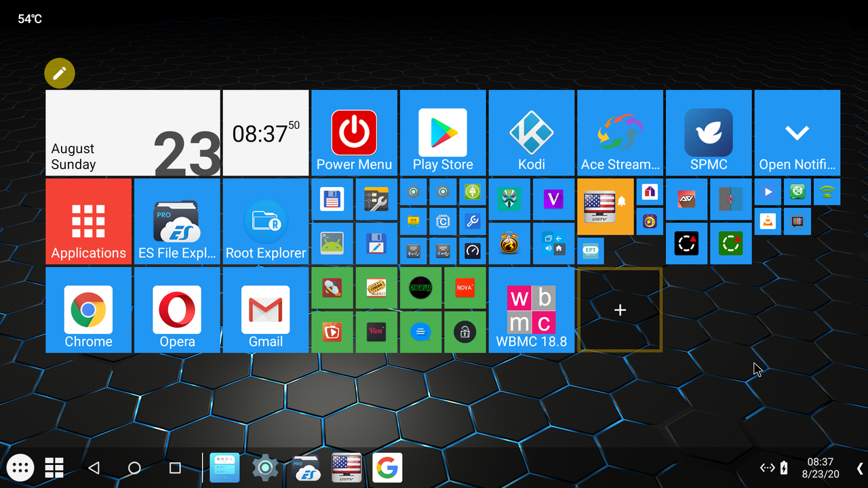Image resolution: width=868 pixels, height=488 pixels.
Task: Open the black dashed circle tile
Action: coord(687,243)
